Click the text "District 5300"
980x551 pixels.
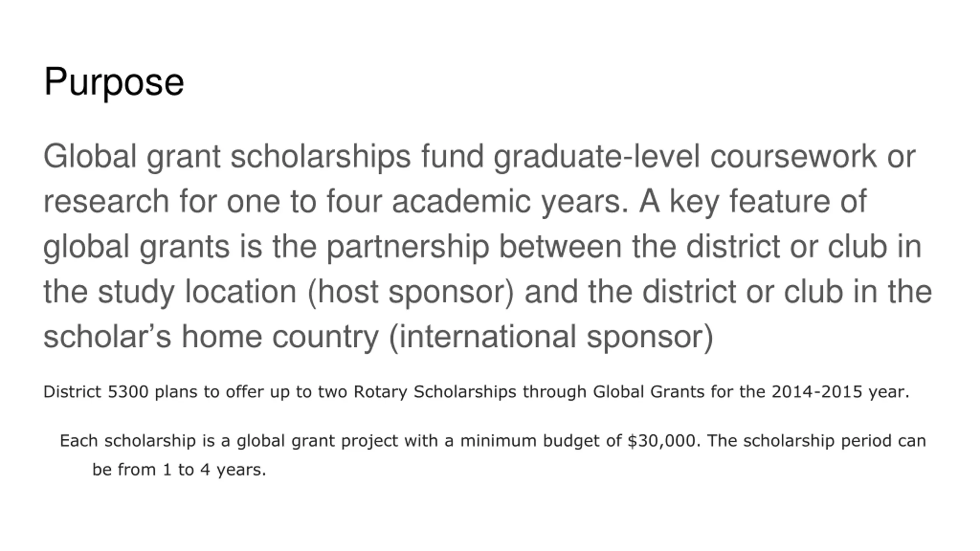pyautogui.click(x=96, y=392)
